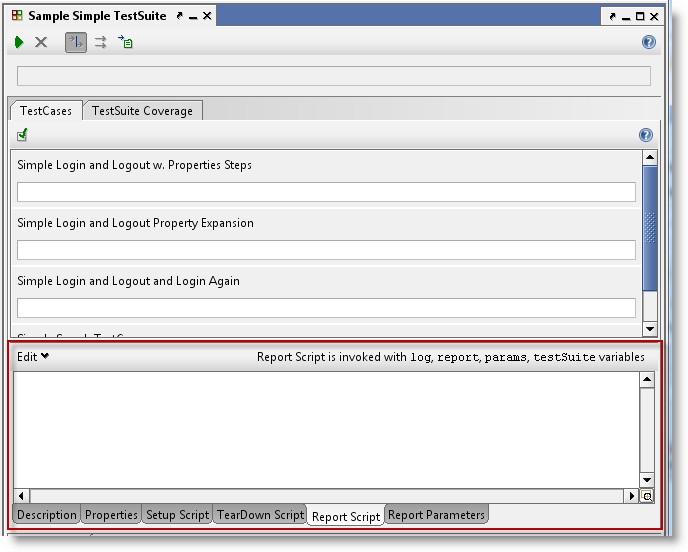Open the Properties tab
Screen dimensions: 688x552
click(x=111, y=514)
